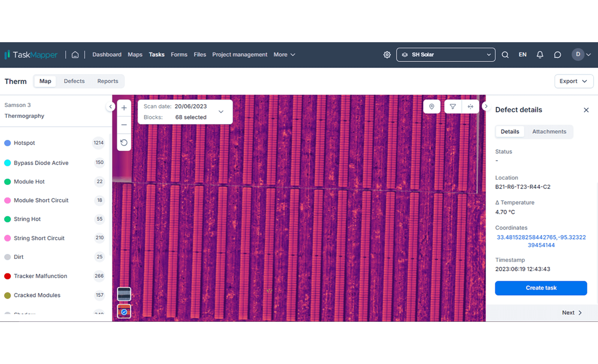Screen dimensions: 598x364
Task: Click the search magnifier icon
Action: pos(505,55)
